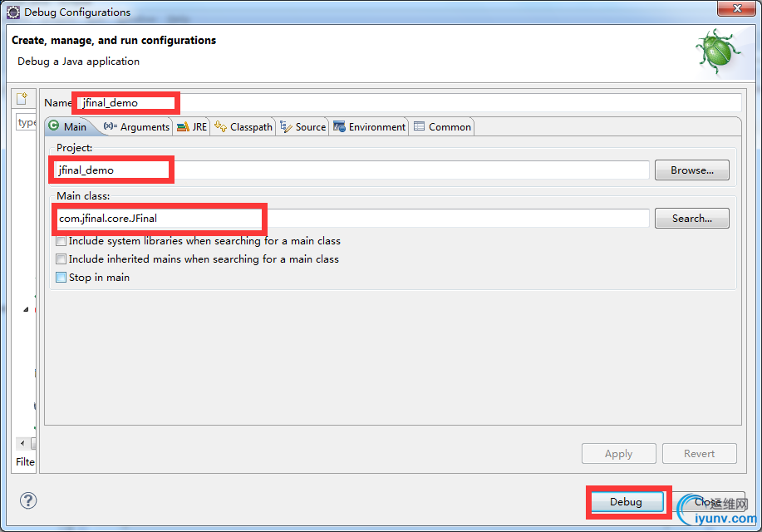This screenshot has height=532, width=762.
Task: Open the Arguments tab
Action: [136, 127]
